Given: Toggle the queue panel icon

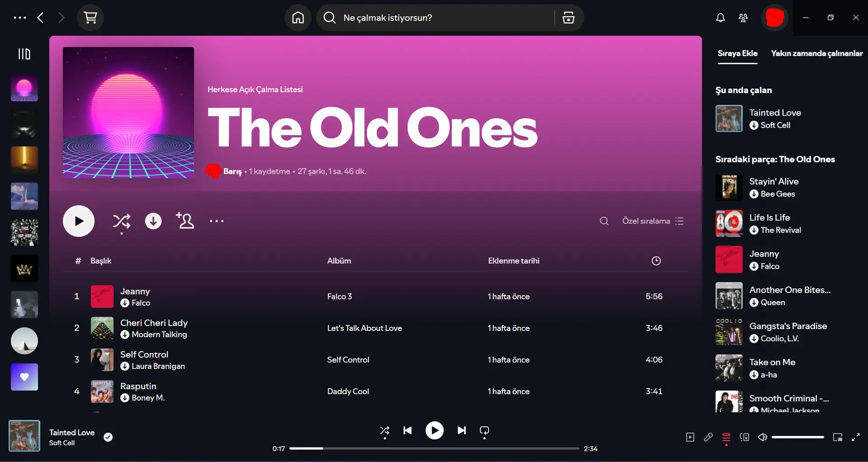Looking at the screenshot, I should coord(726,437).
